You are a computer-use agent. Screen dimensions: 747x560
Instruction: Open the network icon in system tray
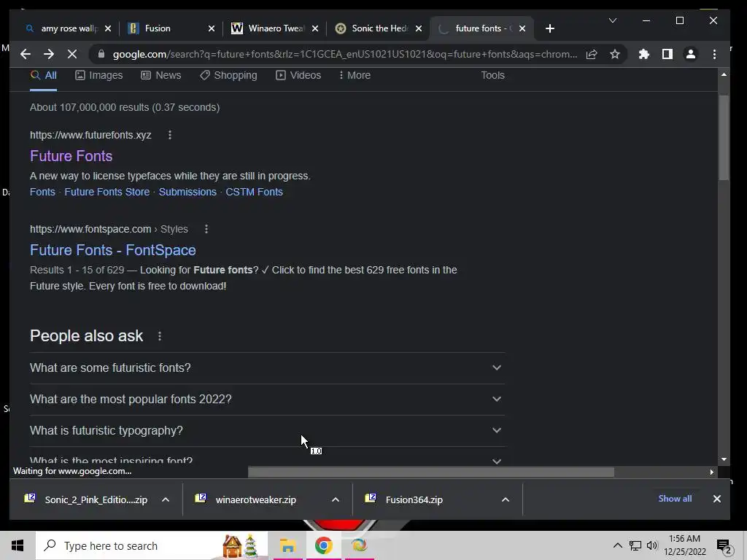[635, 545]
